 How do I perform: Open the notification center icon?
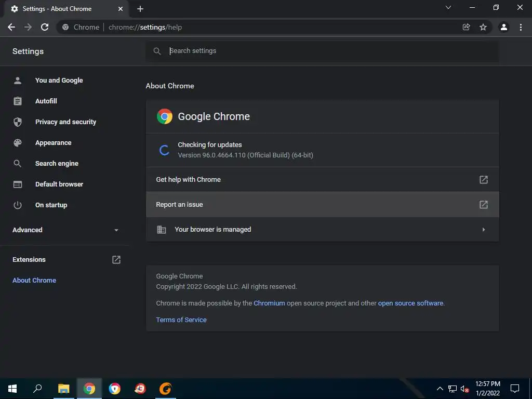coord(515,389)
